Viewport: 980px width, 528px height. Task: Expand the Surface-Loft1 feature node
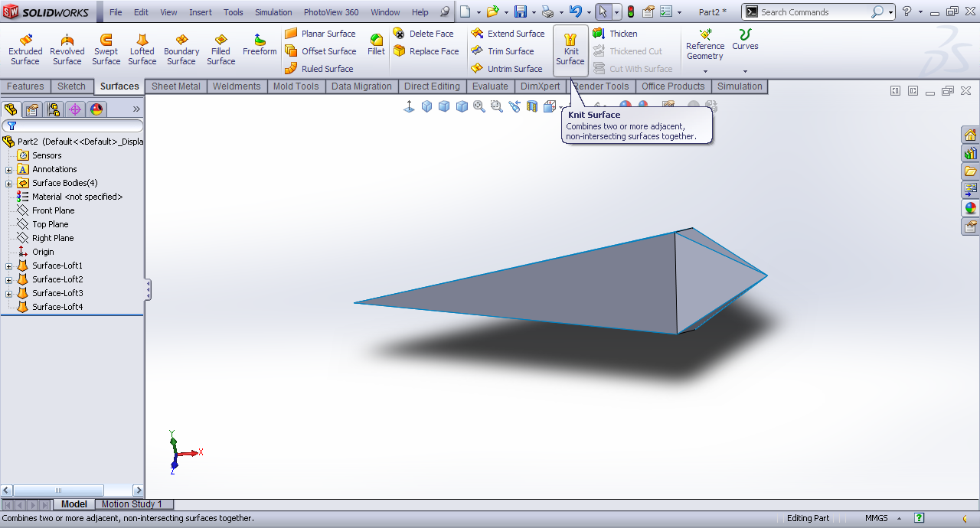tap(9, 266)
